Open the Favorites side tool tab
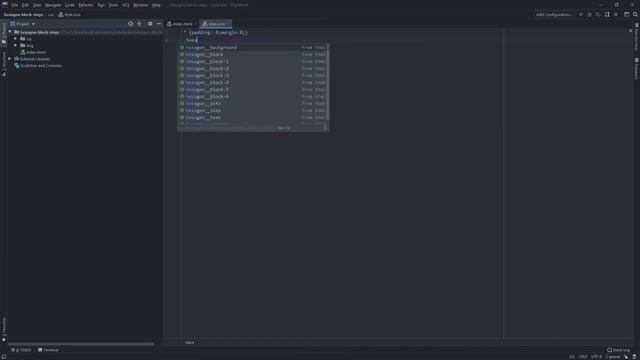The image size is (640, 360). tap(4, 329)
